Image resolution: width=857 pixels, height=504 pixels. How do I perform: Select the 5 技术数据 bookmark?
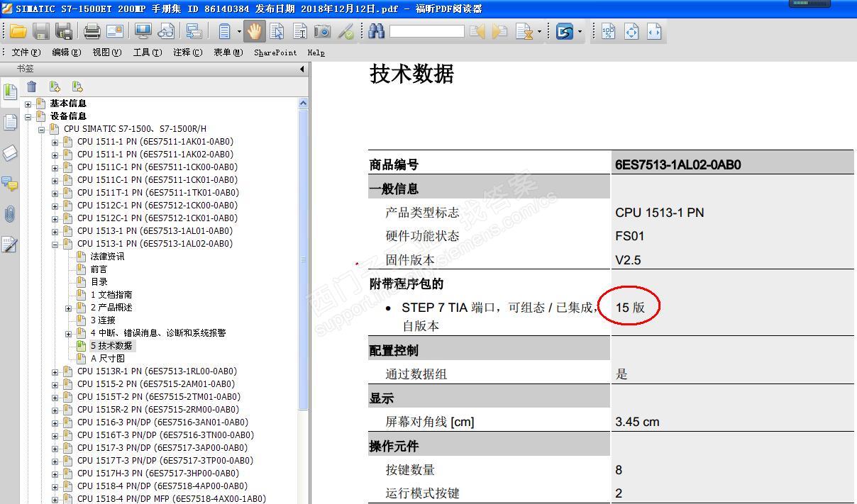tap(111, 346)
